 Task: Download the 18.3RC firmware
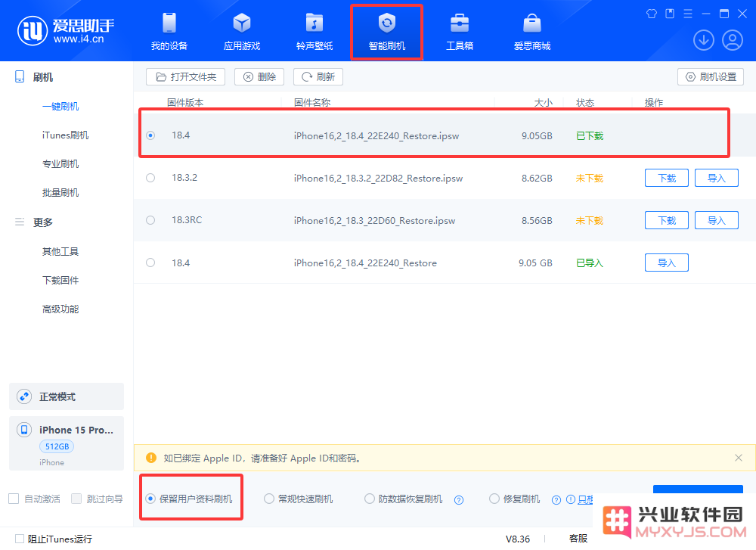[x=666, y=220]
